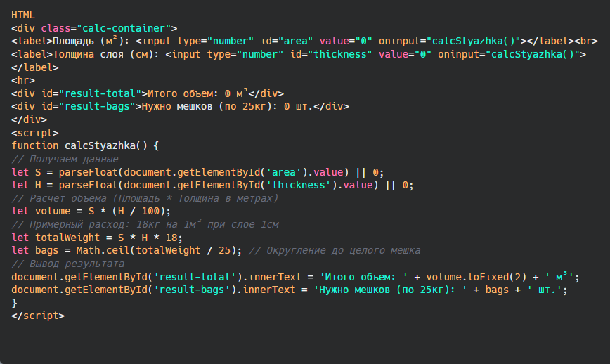
Task: Click the 'HTML' language label
Action: [23, 15]
